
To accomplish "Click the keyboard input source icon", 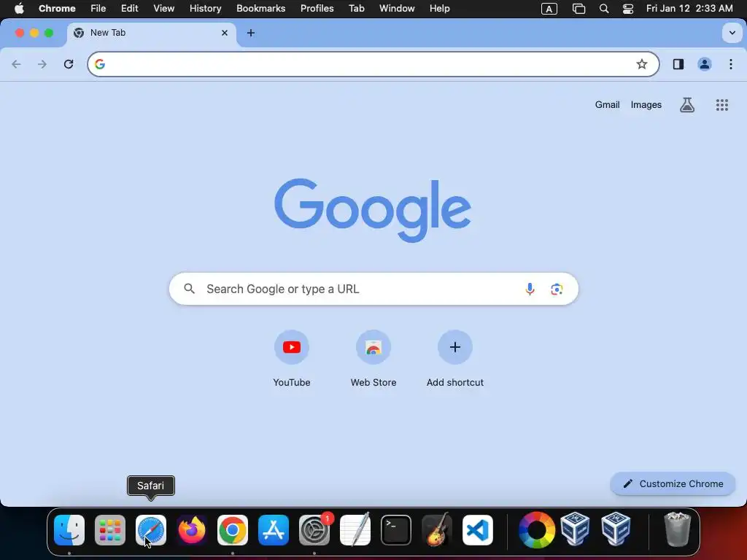I will point(549,9).
